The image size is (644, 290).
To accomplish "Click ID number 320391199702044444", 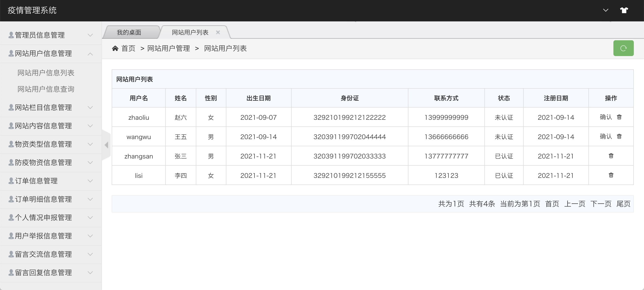I will [350, 137].
